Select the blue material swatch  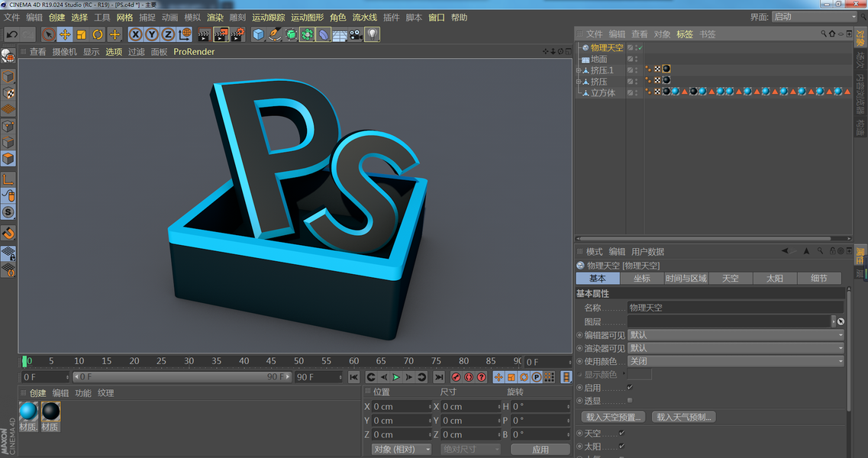point(28,411)
